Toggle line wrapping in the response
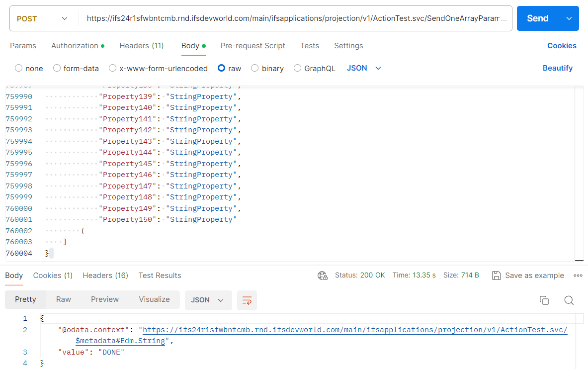Image resolution: width=588 pixels, height=369 pixels. pos(247,300)
